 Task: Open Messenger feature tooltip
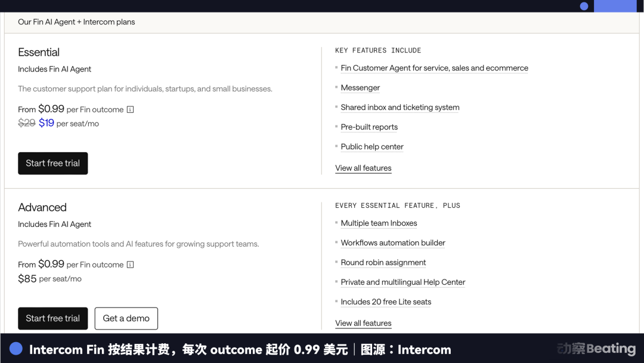pyautogui.click(x=360, y=88)
